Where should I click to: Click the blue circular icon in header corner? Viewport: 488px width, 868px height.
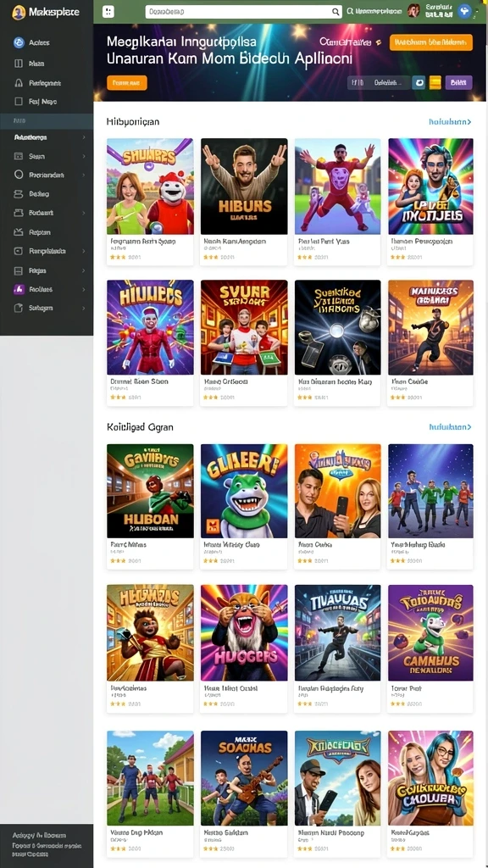[464, 10]
